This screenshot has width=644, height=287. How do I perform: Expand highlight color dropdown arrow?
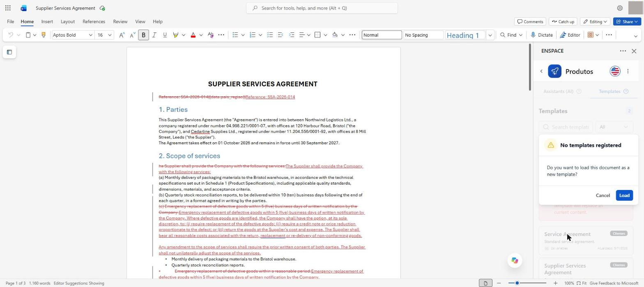click(183, 35)
